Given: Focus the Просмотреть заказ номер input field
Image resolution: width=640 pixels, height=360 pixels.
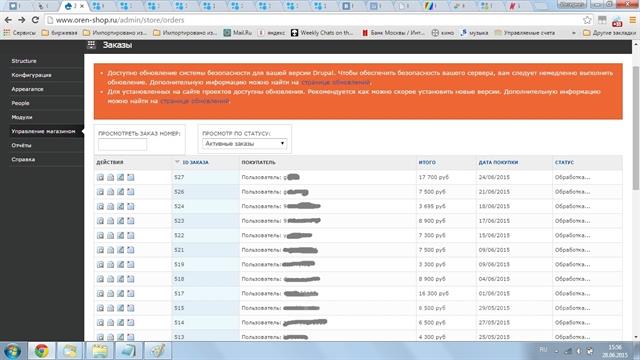Looking at the screenshot, I should (x=122, y=144).
